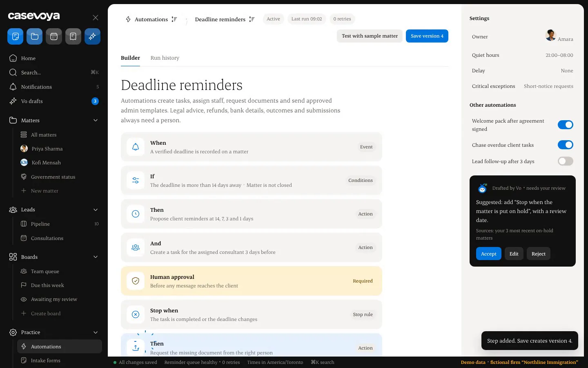The height and width of the screenshot is (368, 588).
Task: Open the notes app icon in sidebar
Action: point(15,36)
